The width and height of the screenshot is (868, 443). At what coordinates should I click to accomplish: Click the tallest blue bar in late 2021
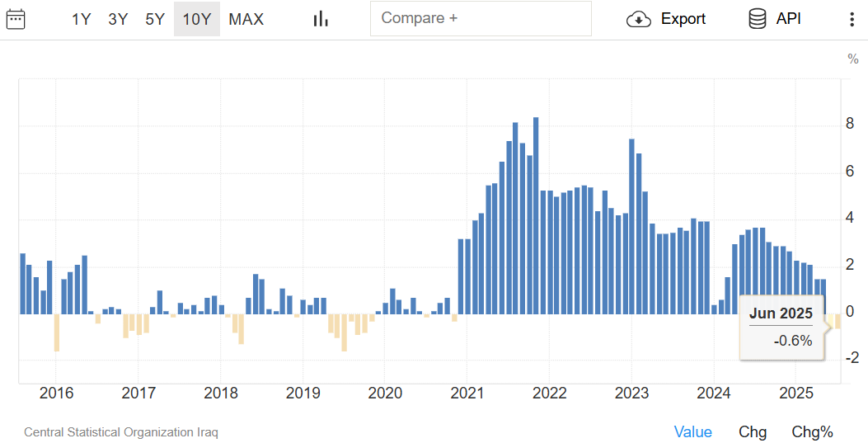(x=536, y=214)
